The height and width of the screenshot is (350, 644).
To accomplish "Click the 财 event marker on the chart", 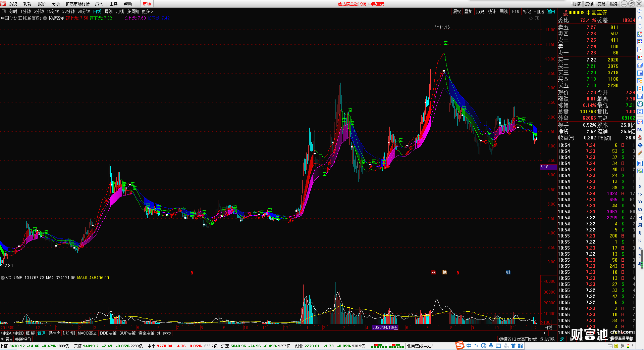I will point(508,272).
